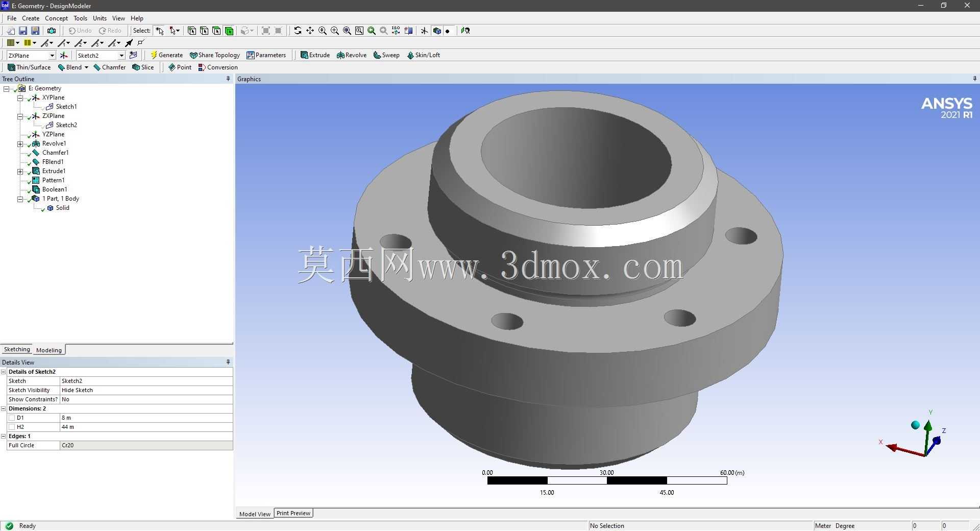Switch to the Print Preview tab

tap(293, 513)
